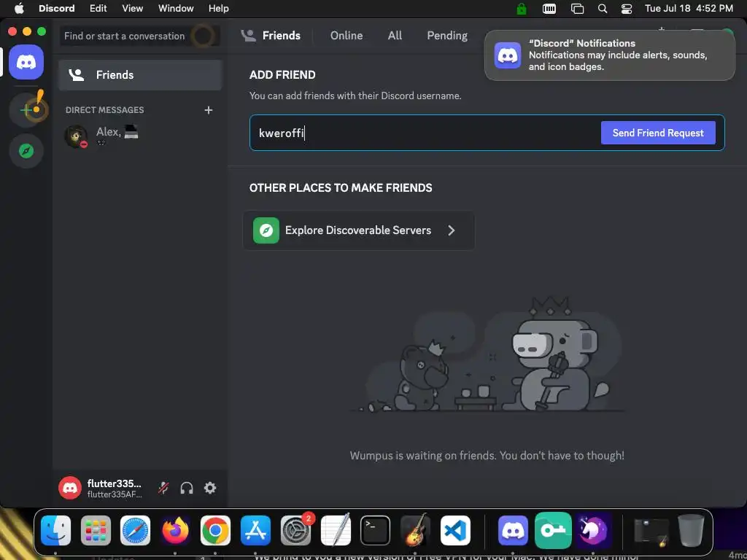Click the date and time display
Image resolution: width=747 pixels, height=560 pixels.
689,8
